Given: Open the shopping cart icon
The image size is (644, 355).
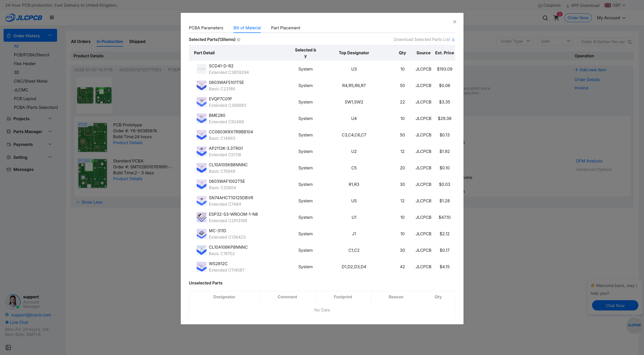Looking at the screenshot, I should (556, 18).
